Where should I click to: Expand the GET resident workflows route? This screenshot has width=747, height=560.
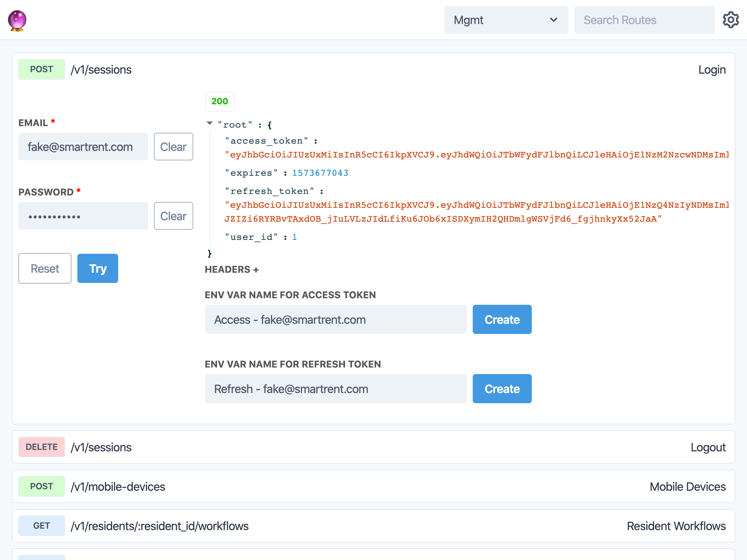coord(373,526)
